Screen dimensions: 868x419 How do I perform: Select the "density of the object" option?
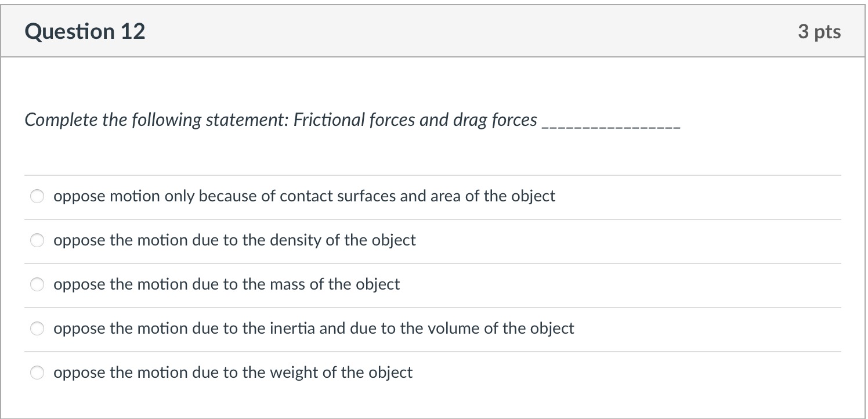click(37, 240)
